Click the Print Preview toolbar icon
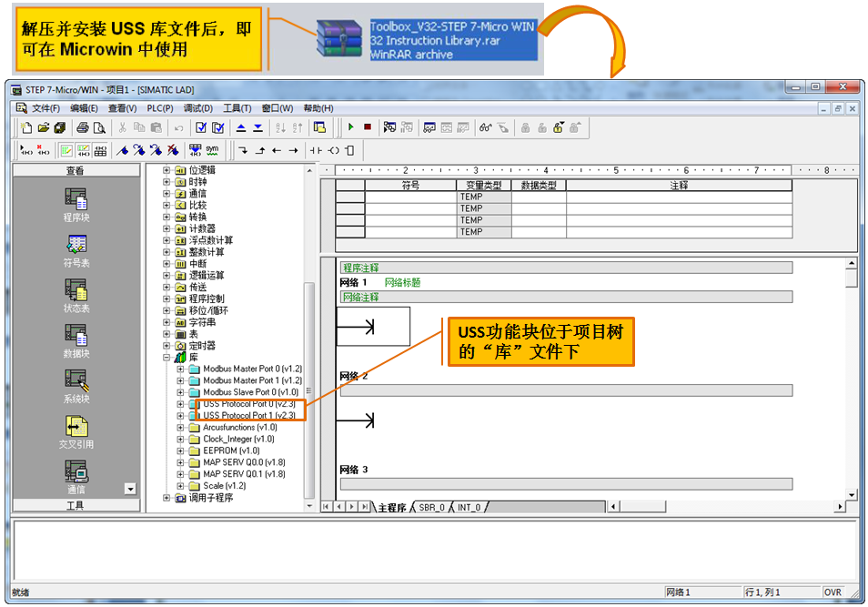Screen dimensions: 868x607 click(x=100, y=128)
